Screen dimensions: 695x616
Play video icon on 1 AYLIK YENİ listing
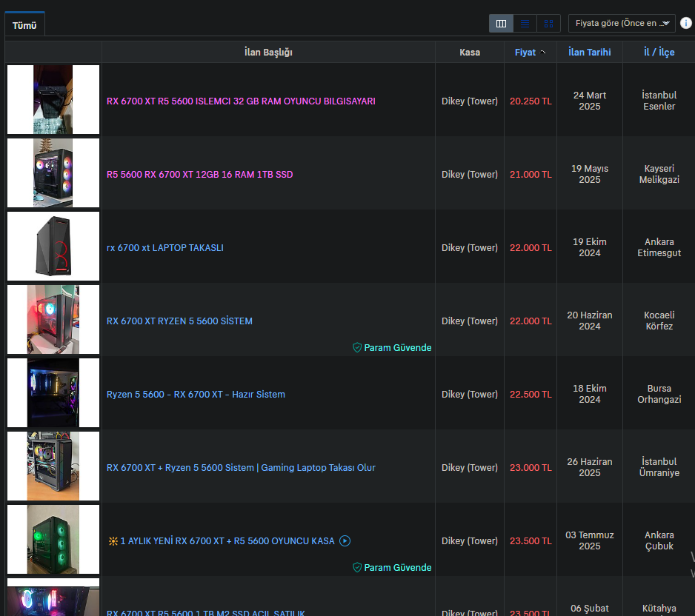345,540
